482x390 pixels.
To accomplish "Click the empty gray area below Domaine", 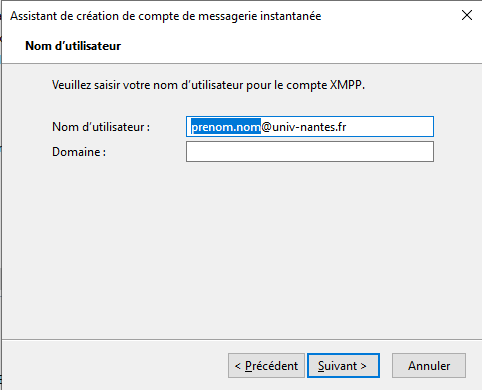I will click(x=242, y=250).
